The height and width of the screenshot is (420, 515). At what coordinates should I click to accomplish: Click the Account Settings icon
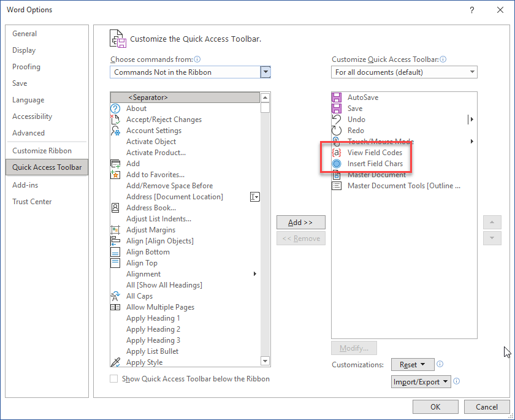[115, 131]
